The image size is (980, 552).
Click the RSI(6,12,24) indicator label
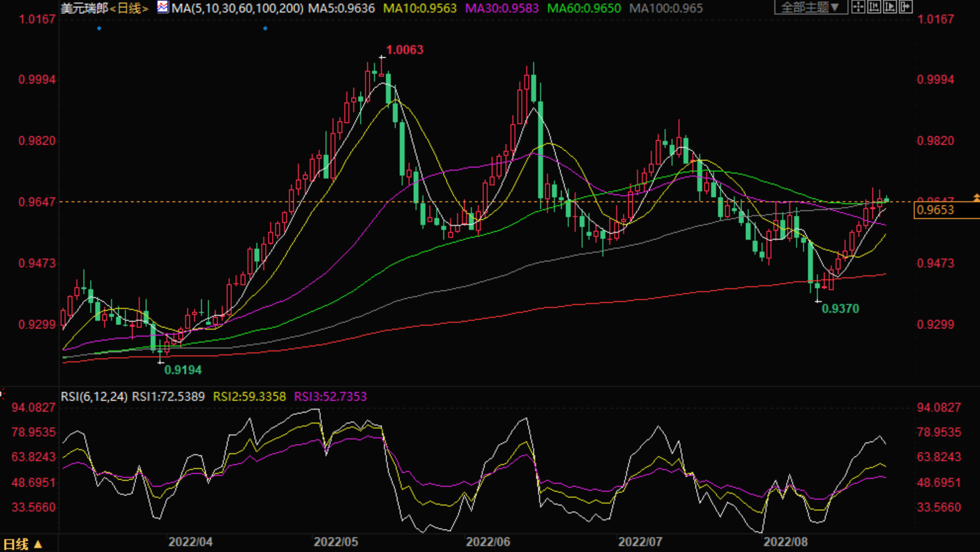[94, 397]
